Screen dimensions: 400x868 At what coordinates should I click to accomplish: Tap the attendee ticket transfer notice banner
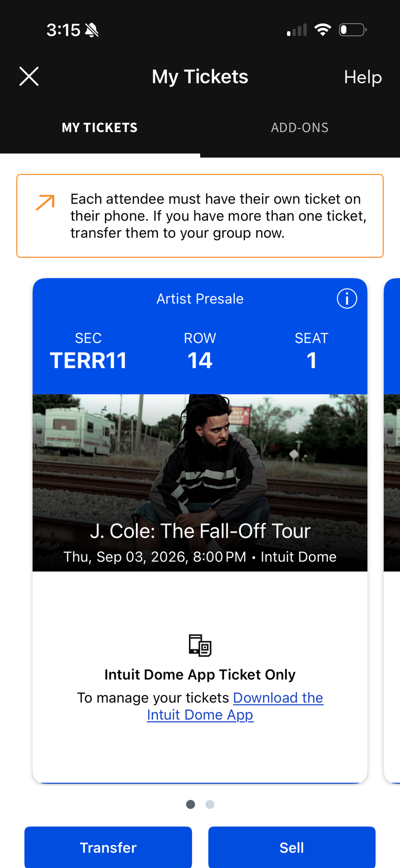pyautogui.click(x=200, y=216)
